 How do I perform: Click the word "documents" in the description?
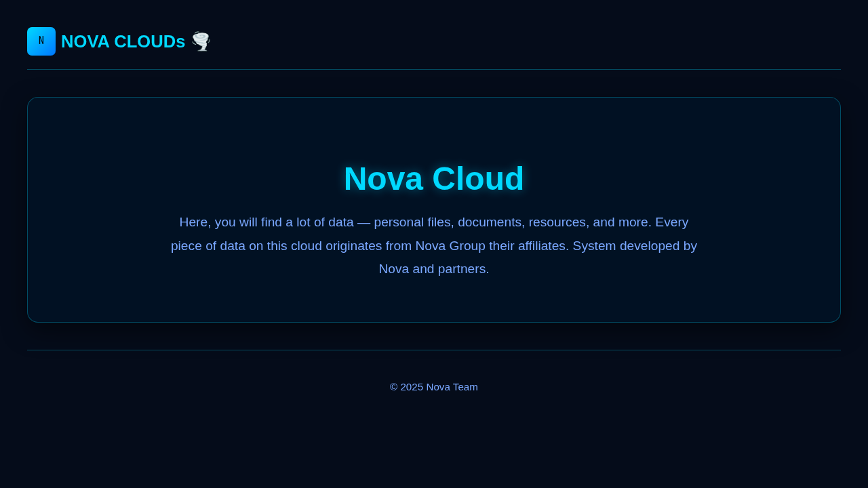[x=490, y=222]
